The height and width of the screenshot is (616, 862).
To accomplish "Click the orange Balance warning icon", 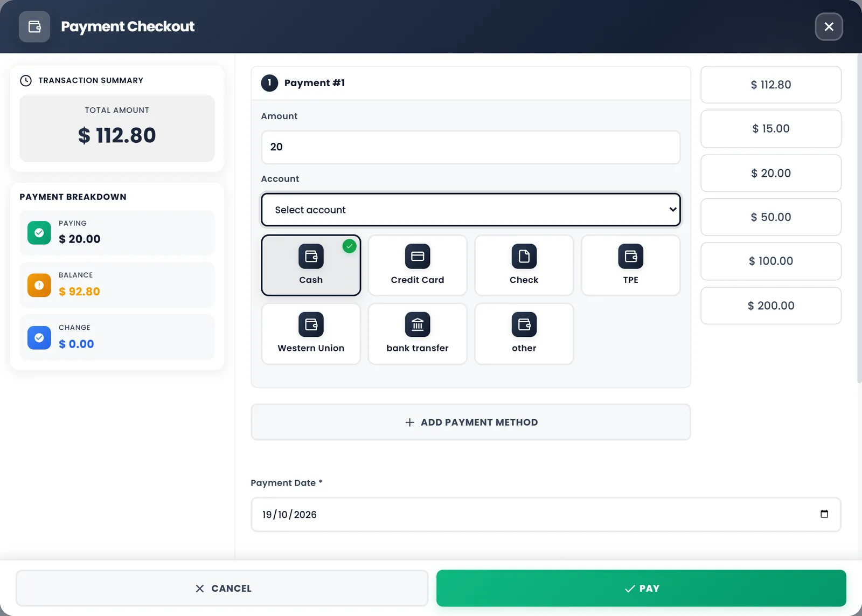I will pos(39,285).
